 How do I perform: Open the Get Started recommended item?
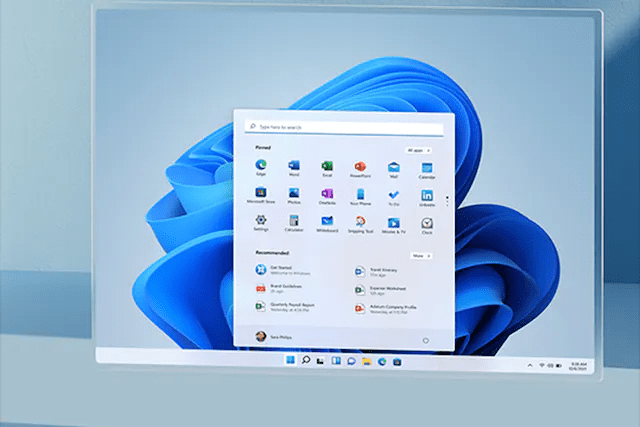[284, 270]
